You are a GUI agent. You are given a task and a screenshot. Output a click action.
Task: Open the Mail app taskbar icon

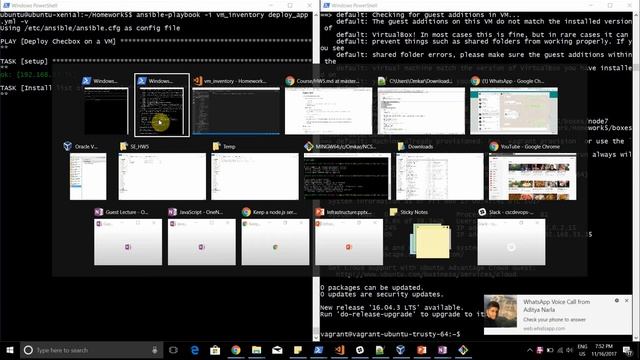pos(277,350)
